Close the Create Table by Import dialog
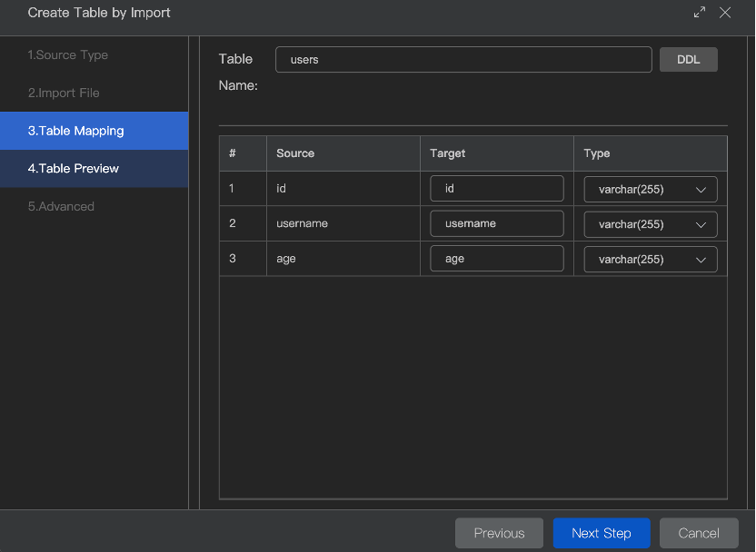The width and height of the screenshot is (756, 552). (724, 13)
